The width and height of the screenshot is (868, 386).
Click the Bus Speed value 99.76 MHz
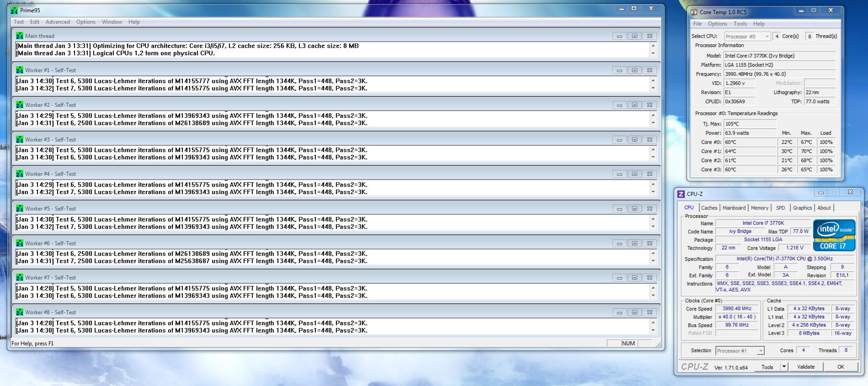point(737,325)
